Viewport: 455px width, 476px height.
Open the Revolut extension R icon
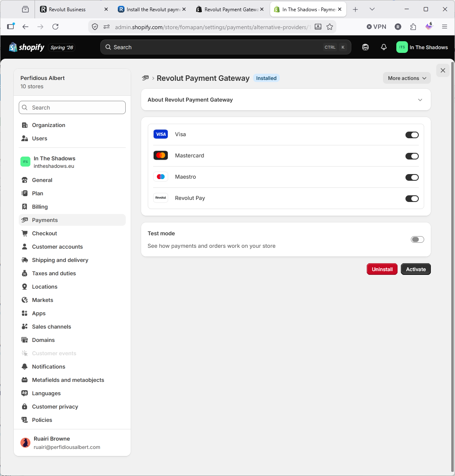tap(398, 27)
